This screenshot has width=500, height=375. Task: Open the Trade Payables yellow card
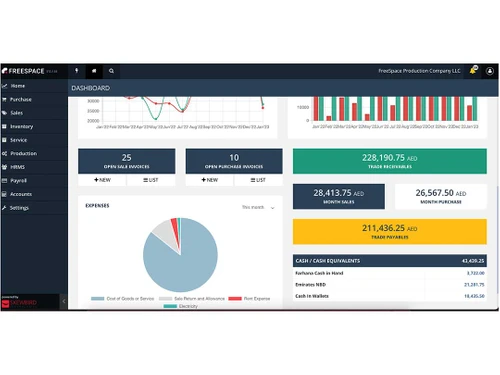390,232
